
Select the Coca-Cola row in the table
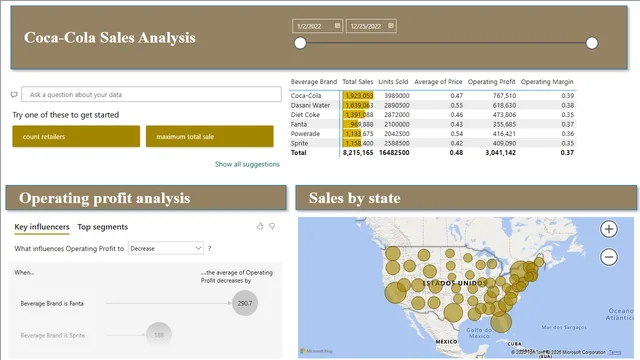pos(432,96)
